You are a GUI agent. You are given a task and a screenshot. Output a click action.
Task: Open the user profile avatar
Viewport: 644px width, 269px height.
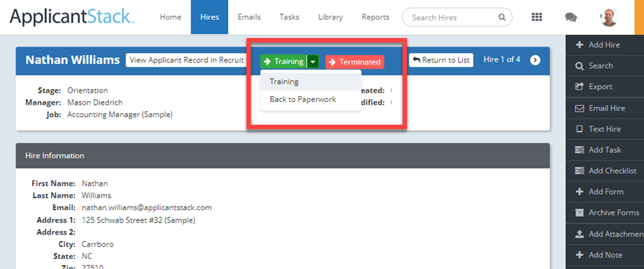tap(609, 17)
